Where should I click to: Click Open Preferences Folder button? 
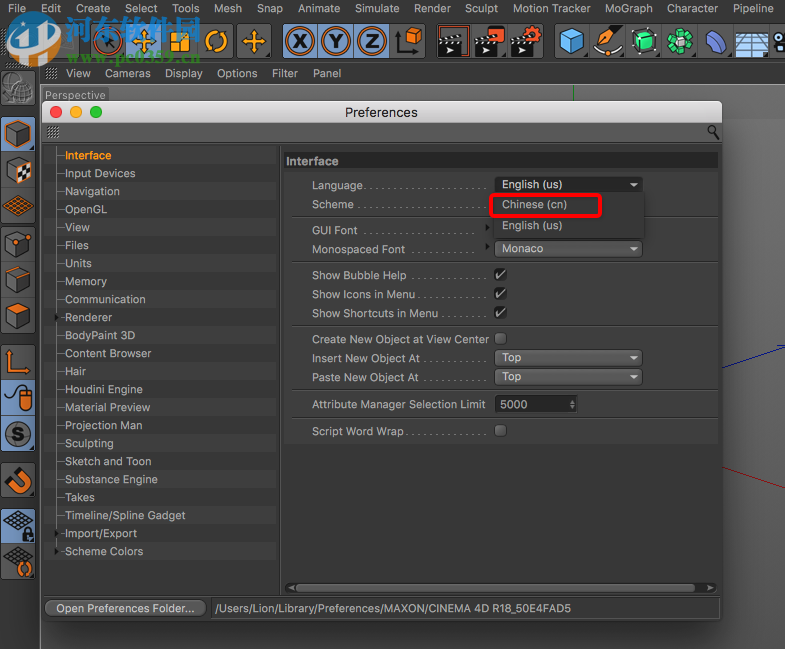pyautogui.click(x=125, y=608)
